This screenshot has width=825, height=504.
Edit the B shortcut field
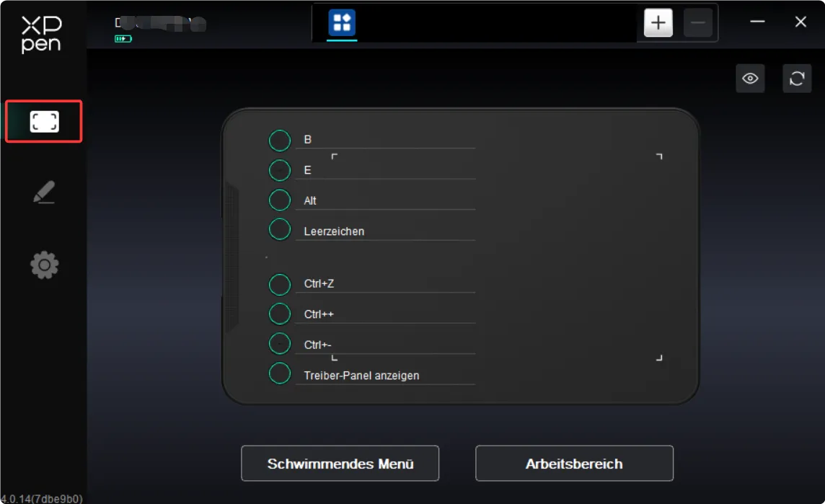[x=385, y=140]
